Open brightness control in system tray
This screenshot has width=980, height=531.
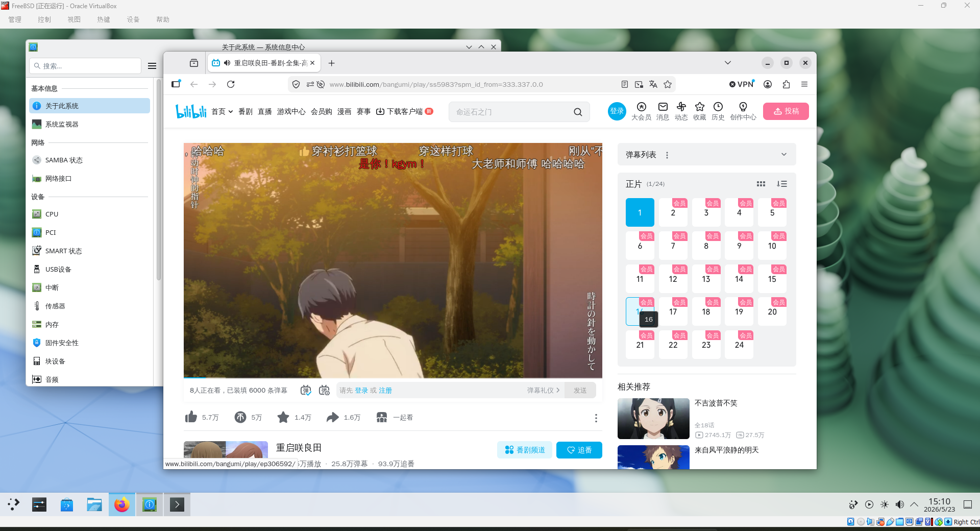[885, 504]
